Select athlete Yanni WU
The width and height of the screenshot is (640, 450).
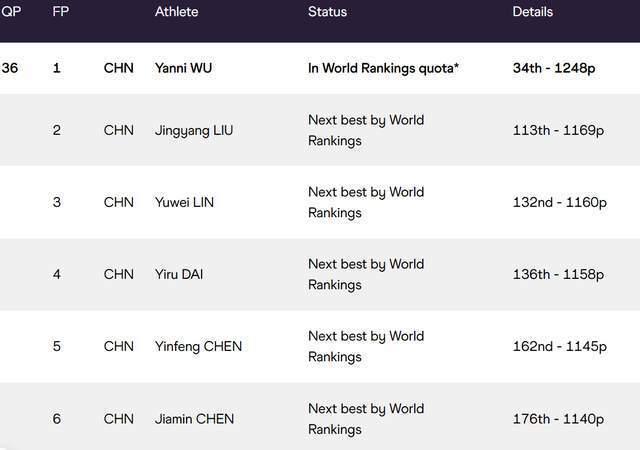pyautogui.click(x=183, y=68)
